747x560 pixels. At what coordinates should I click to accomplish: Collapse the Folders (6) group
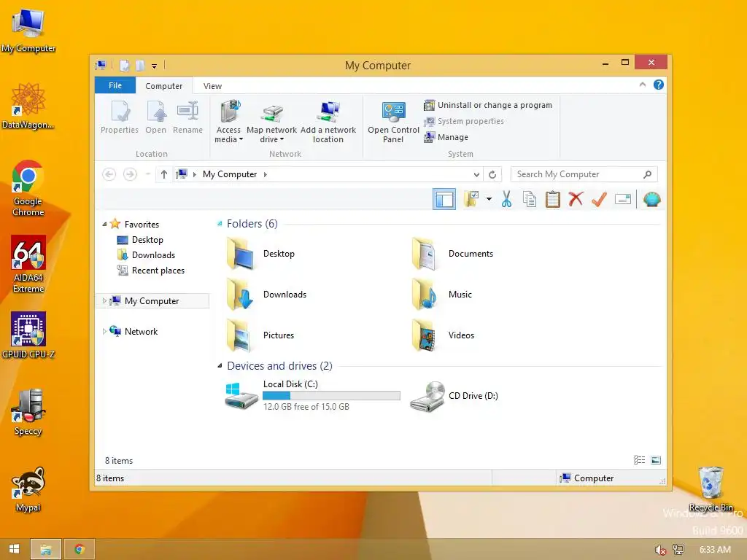[220, 224]
